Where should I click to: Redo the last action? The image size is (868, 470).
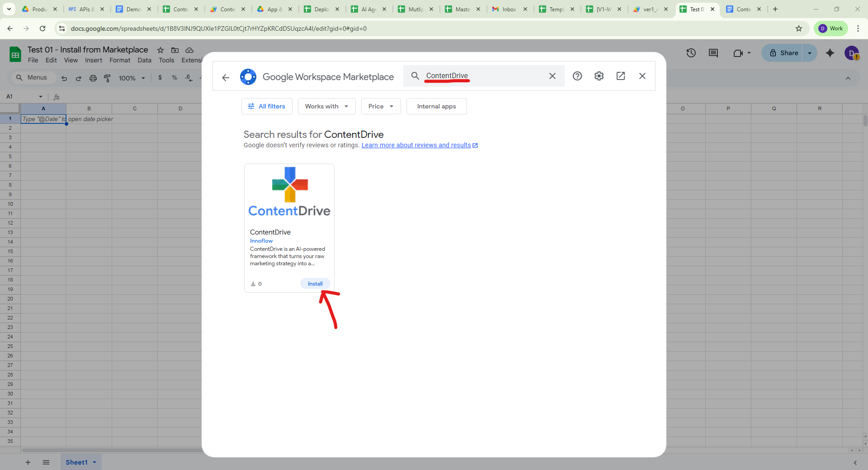coord(79,78)
